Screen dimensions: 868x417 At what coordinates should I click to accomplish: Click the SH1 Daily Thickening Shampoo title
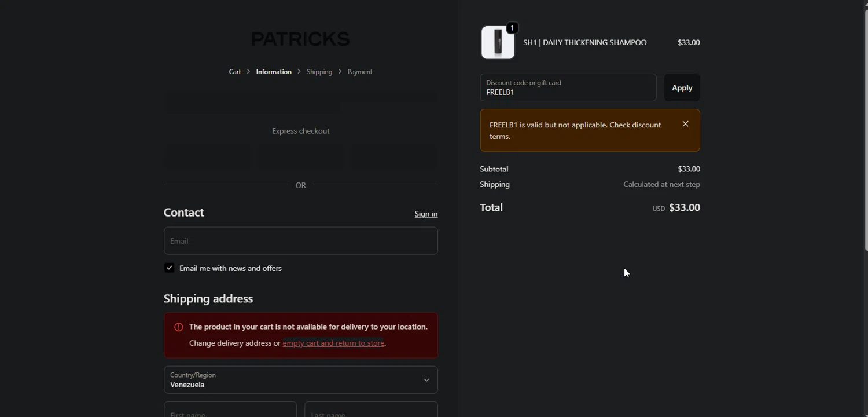[x=585, y=42]
